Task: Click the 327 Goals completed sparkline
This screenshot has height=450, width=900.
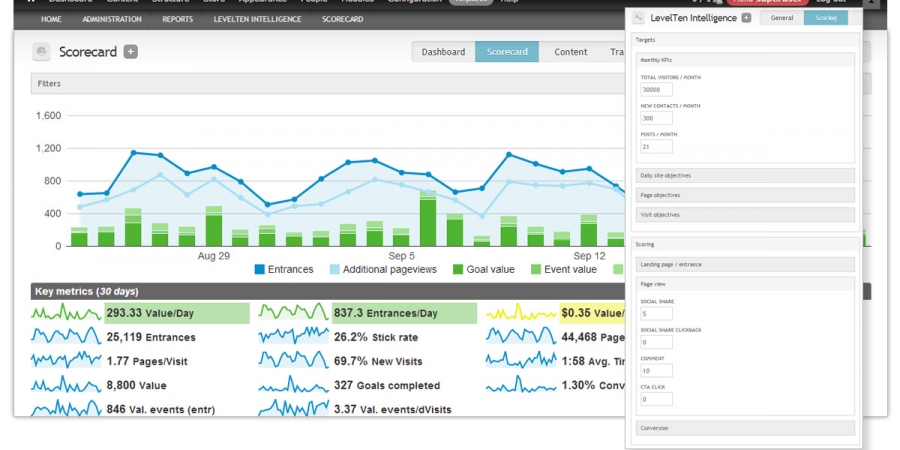Action: click(x=293, y=385)
